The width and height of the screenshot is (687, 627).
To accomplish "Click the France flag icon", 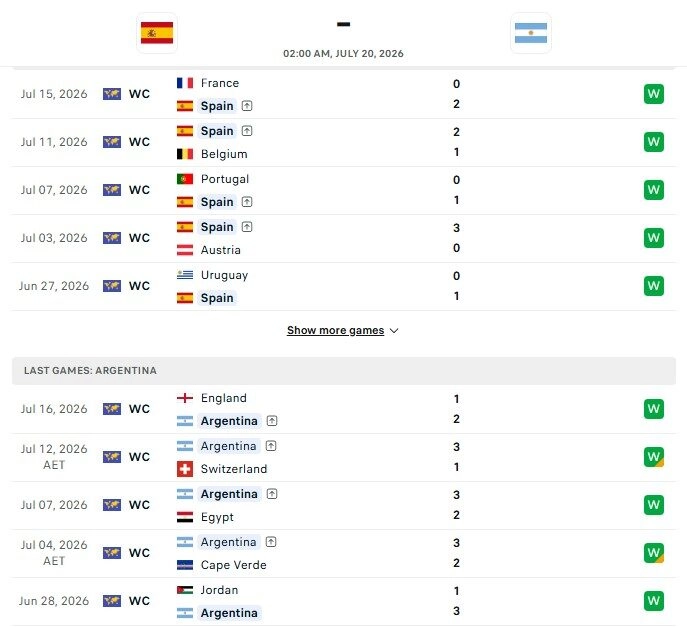I will 185,83.
